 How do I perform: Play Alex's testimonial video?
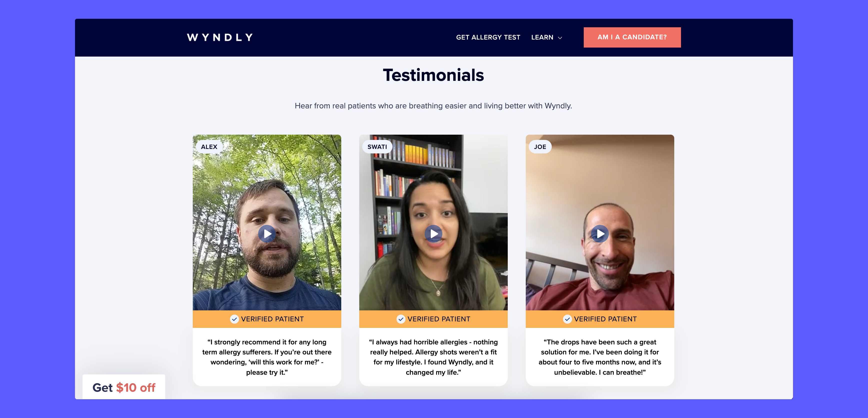267,234
